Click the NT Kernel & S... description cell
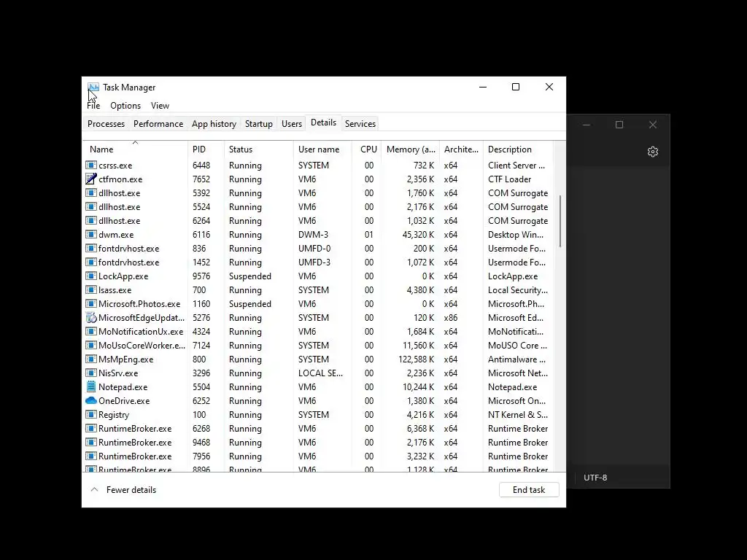The height and width of the screenshot is (560, 747). point(518,415)
